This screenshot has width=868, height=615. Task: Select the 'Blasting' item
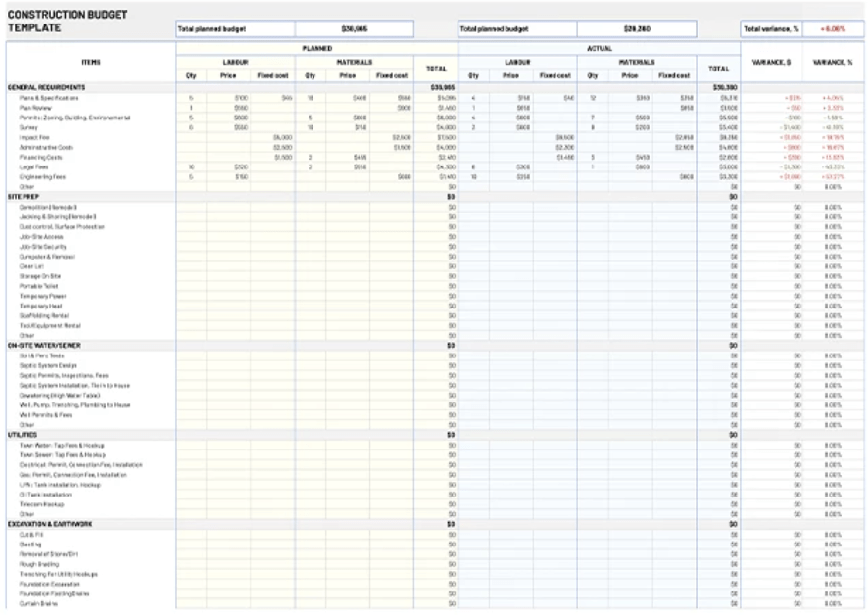point(30,544)
